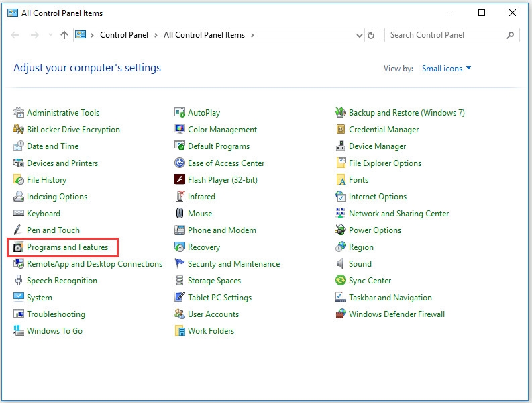Click the Programs and Features icon
The height and width of the screenshot is (403, 532).
pos(19,247)
